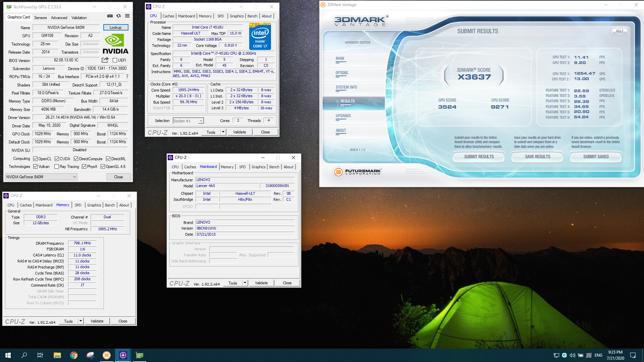Open OPTIONS in 3DMark Vantage sidebar
The height and width of the screenshot is (362, 644).
342,73
